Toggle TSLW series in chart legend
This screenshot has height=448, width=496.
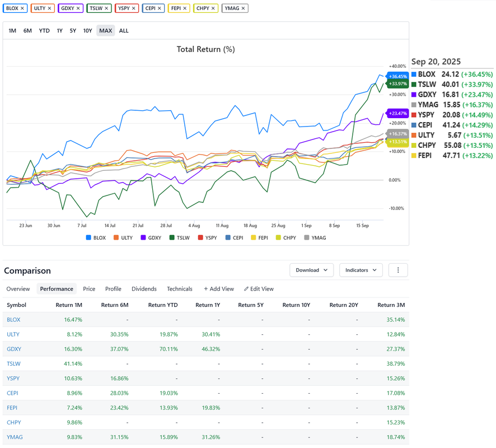(x=179, y=237)
